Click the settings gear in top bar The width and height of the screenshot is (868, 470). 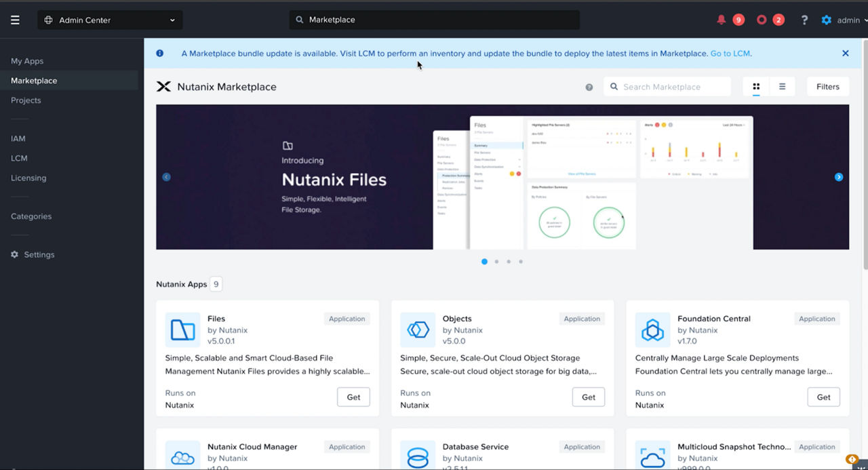coord(826,20)
